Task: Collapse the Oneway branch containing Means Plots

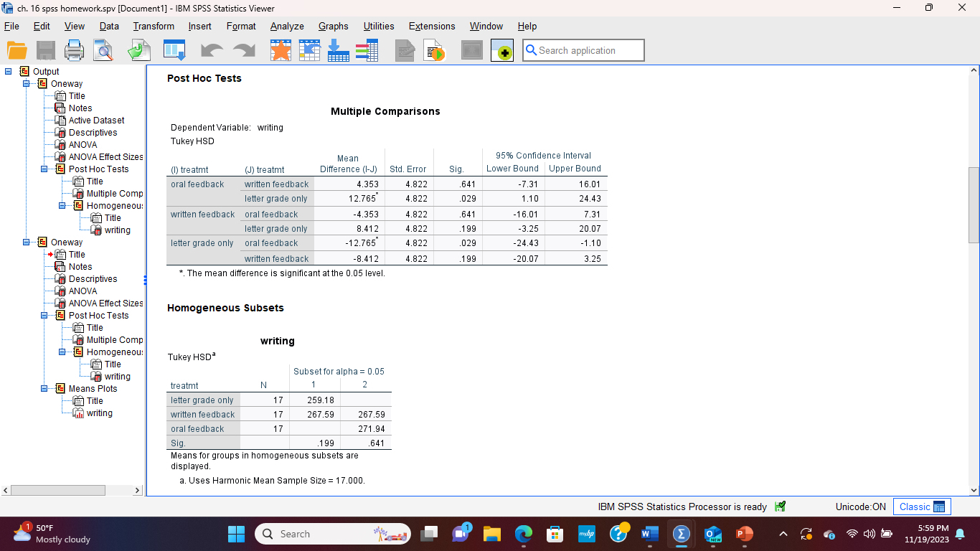Action: [27, 242]
